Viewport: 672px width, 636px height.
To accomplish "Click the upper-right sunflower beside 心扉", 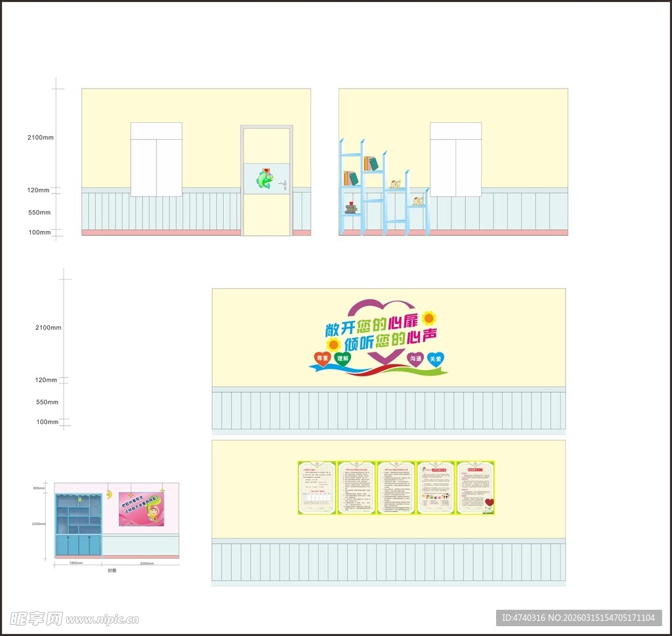I will tap(429, 318).
